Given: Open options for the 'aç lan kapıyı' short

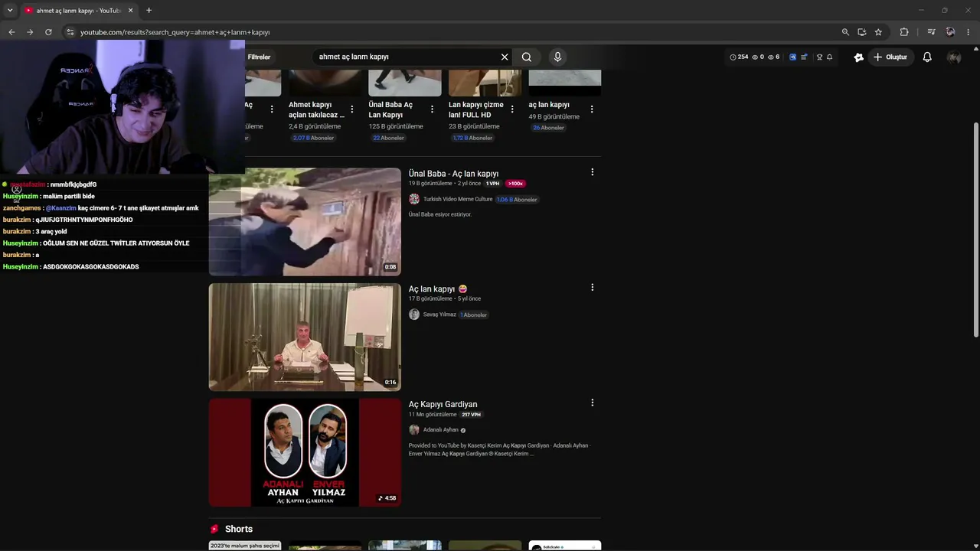Looking at the screenshot, I should pos(592,109).
